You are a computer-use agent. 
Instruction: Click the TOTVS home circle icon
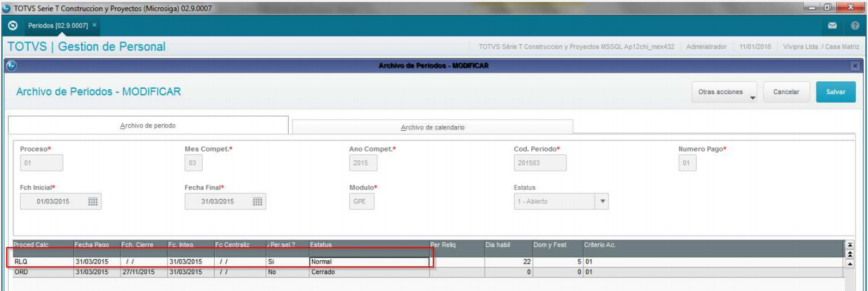pyautogui.click(x=13, y=25)
